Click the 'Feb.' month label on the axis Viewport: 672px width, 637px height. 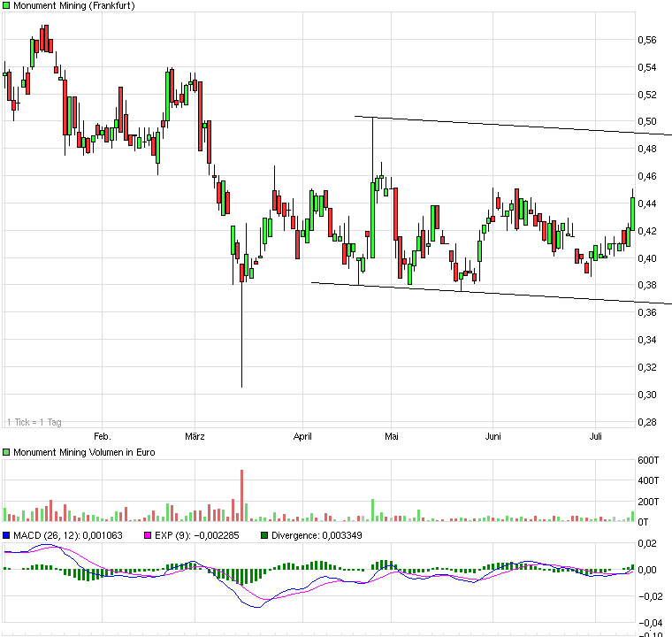click(103, 436)
